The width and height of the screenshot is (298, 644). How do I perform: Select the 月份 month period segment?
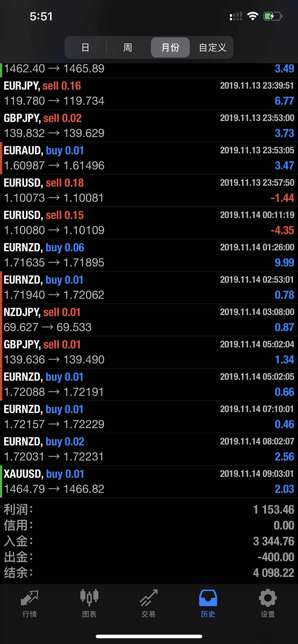tap(170, 47)
